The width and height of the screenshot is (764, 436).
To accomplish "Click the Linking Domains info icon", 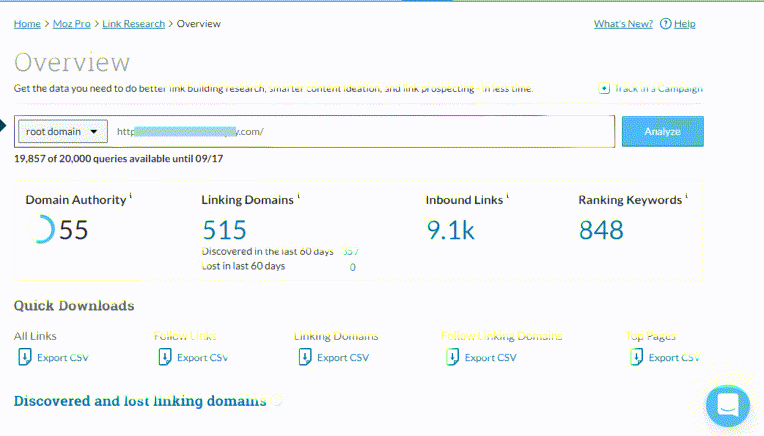I will [x=298, y=196].
